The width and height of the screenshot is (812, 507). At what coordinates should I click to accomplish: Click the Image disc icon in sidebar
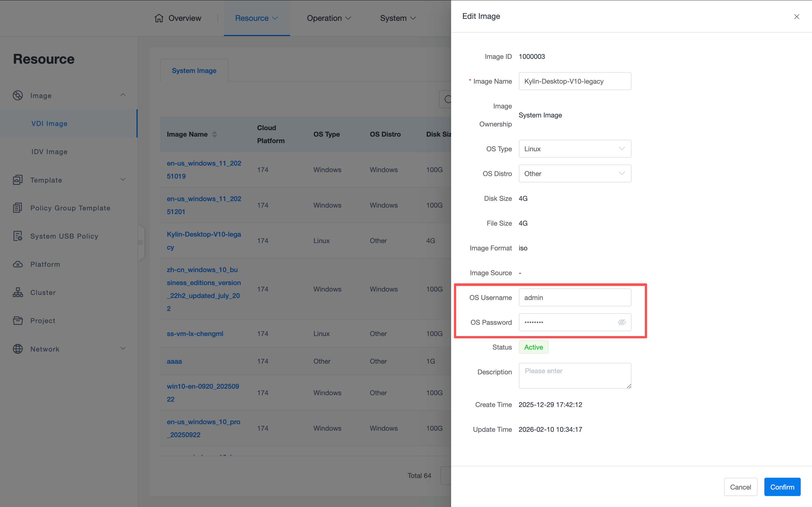click(18, 95)
